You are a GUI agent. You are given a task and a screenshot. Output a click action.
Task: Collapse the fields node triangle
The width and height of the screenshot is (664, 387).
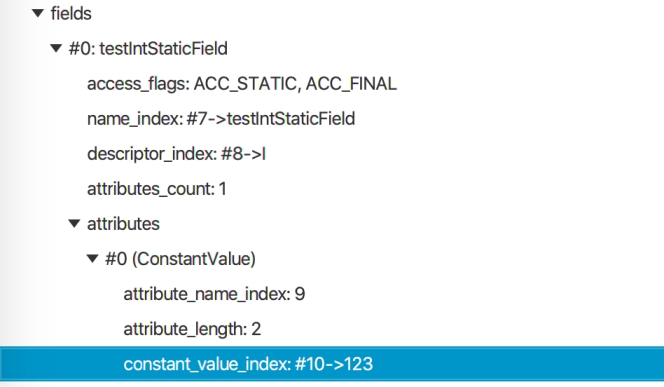[38, 14]
